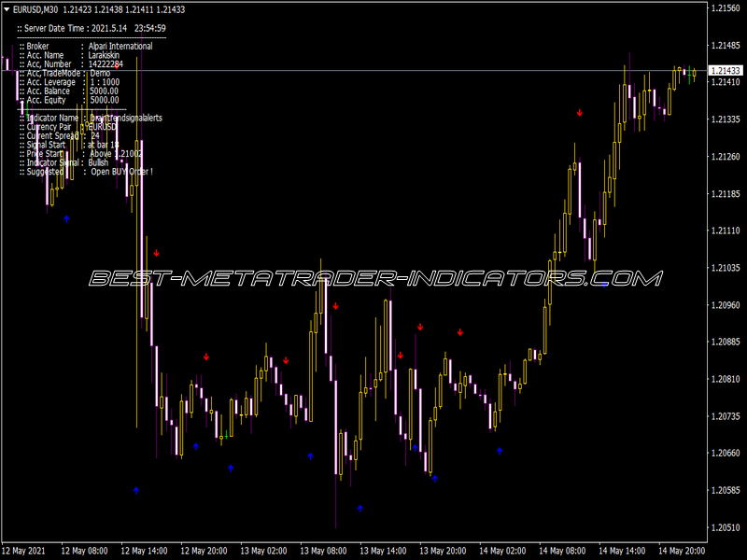
Task: Click the 14 May 14:00 time label
Action: coord(622,551)
